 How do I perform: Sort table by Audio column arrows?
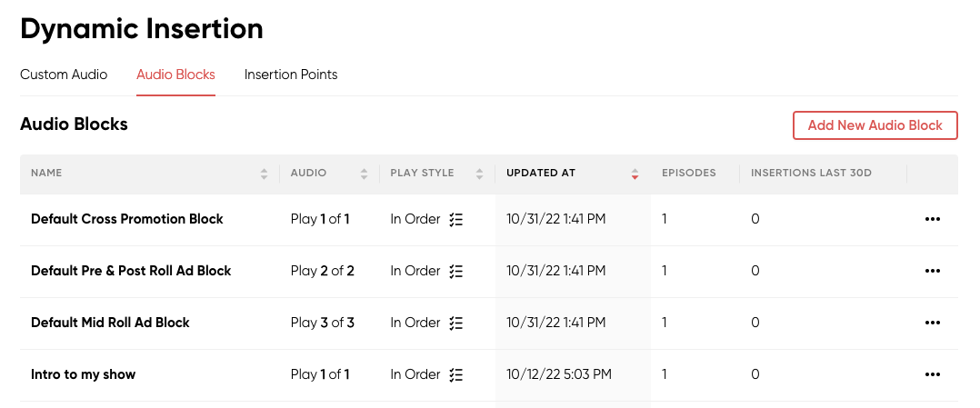[x=365, y=174]
